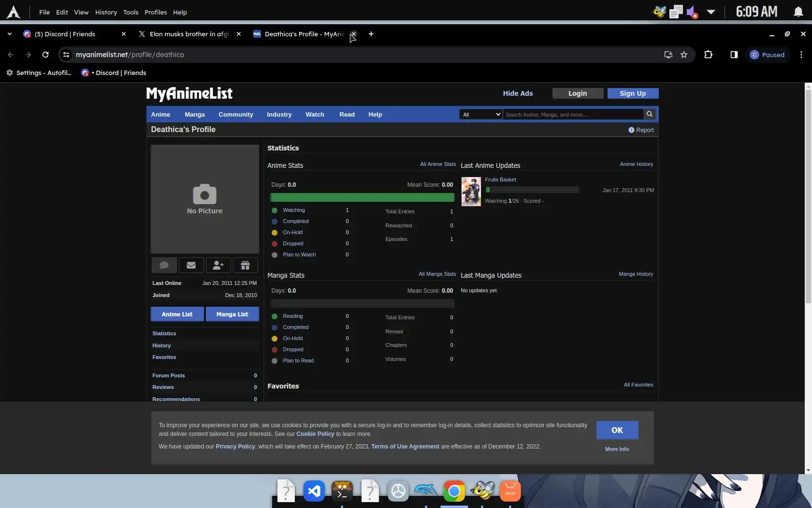This screenshot has width=812, height=508.
Task: Open a new browser tab
Action: click(371, 34)
